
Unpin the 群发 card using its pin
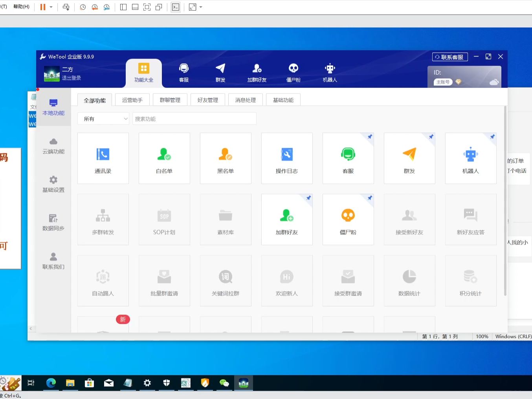click(x=431, y=137)
